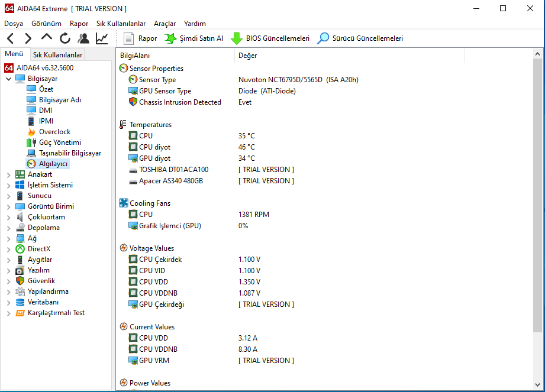Expand the Görüntü Birimi node
Image resolution: width=545 pixels, height=392 pixels.
click(9, 207)
